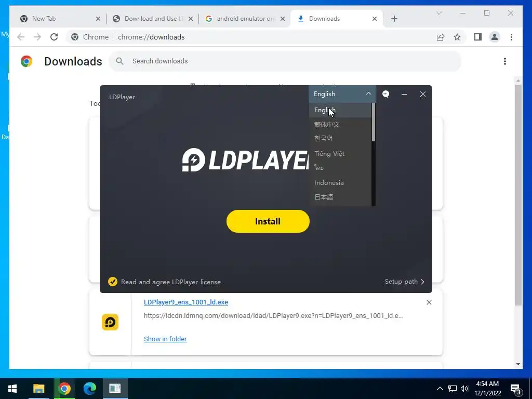Switch to android emulator Google tab

[245, 19]
